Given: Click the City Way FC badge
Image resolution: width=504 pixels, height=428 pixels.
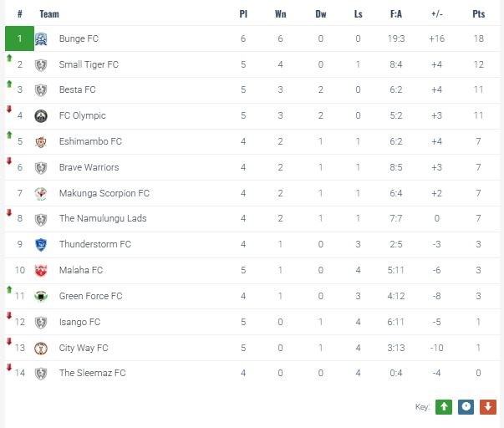Looking at the screenshot, I should pyautogui.click(x=41, y=349).
